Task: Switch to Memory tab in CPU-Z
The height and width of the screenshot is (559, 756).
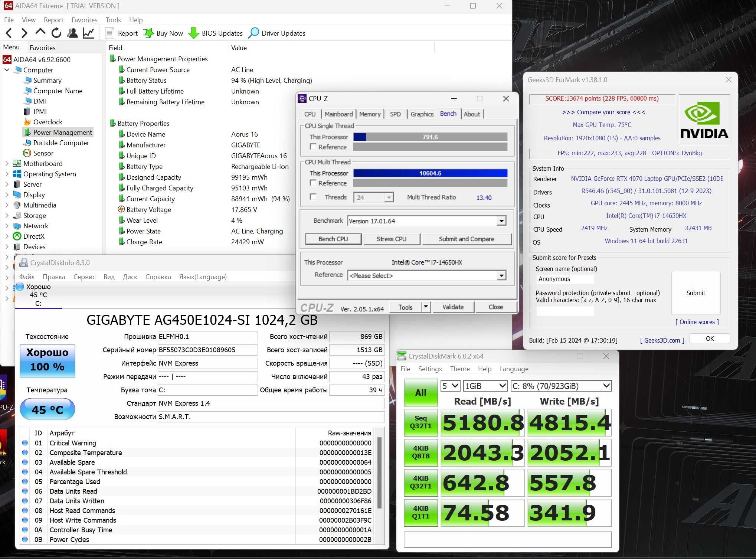Action: [370, 114]
